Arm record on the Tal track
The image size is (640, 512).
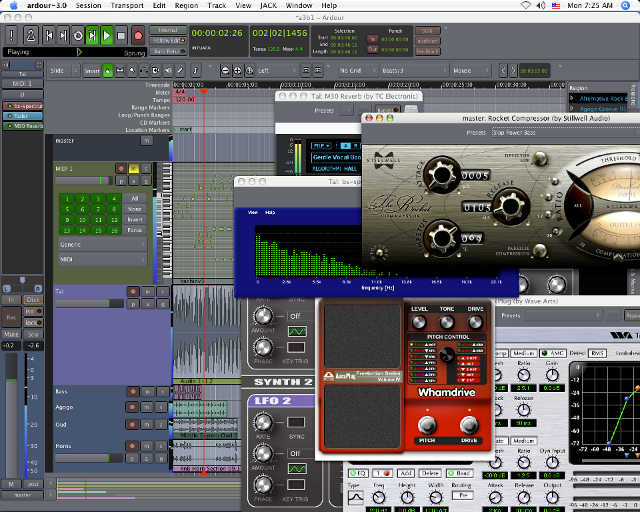coord(133,291)
